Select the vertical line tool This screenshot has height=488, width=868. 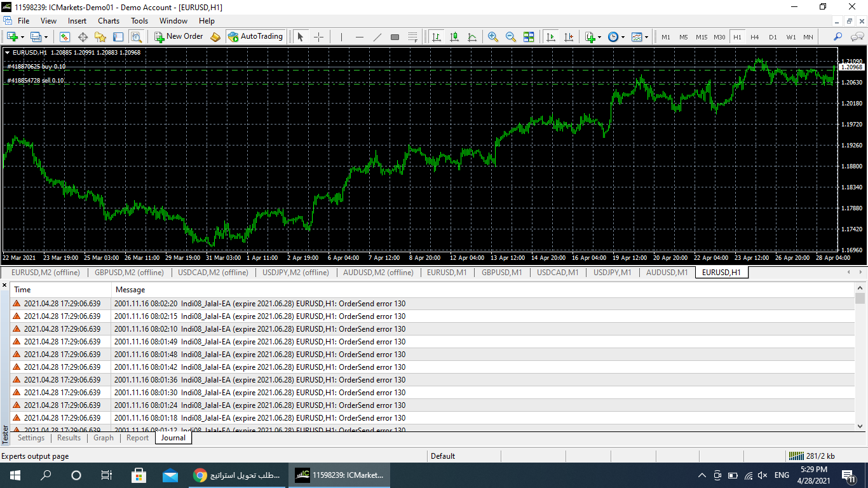(341, 37)
